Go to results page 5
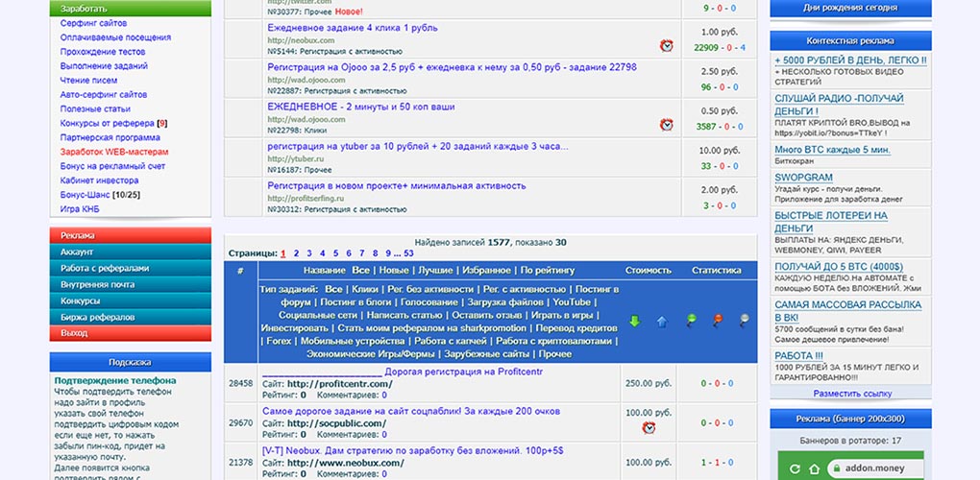 point(335,253)
